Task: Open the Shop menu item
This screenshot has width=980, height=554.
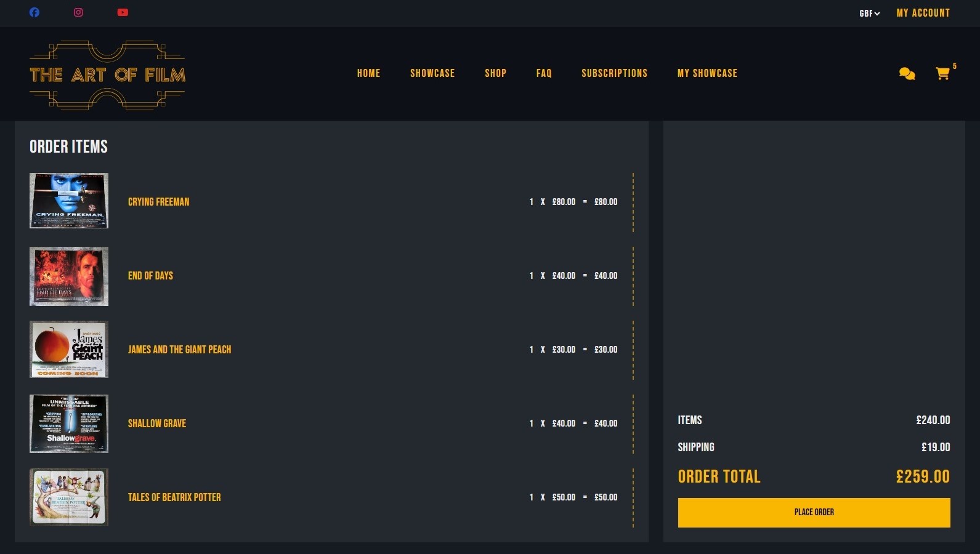Action: coord(495,73)
